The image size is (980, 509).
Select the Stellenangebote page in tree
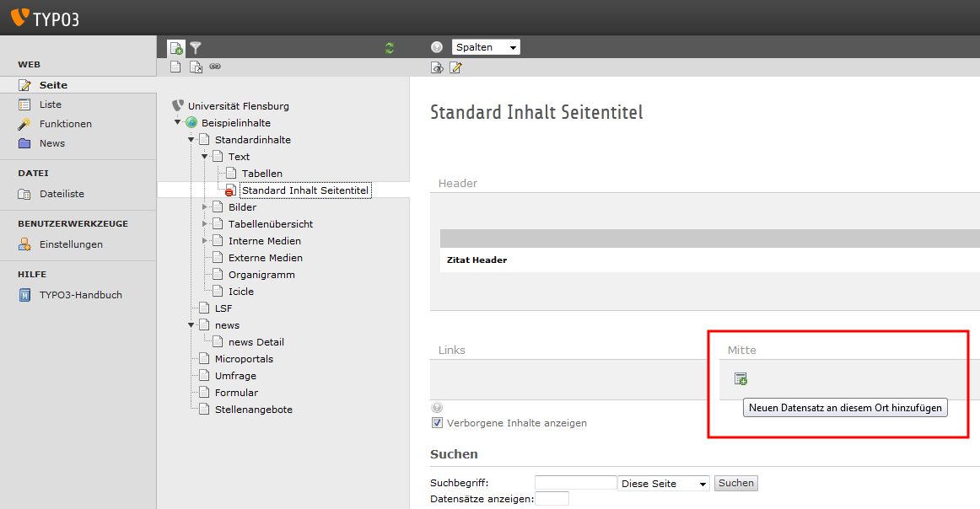253,410
